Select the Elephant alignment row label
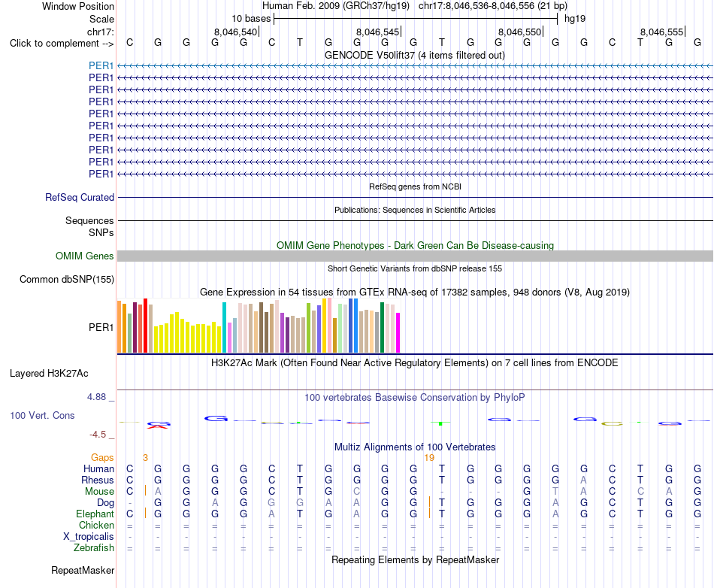The height and width of the screenshot is (588, 714). point(95,514)
